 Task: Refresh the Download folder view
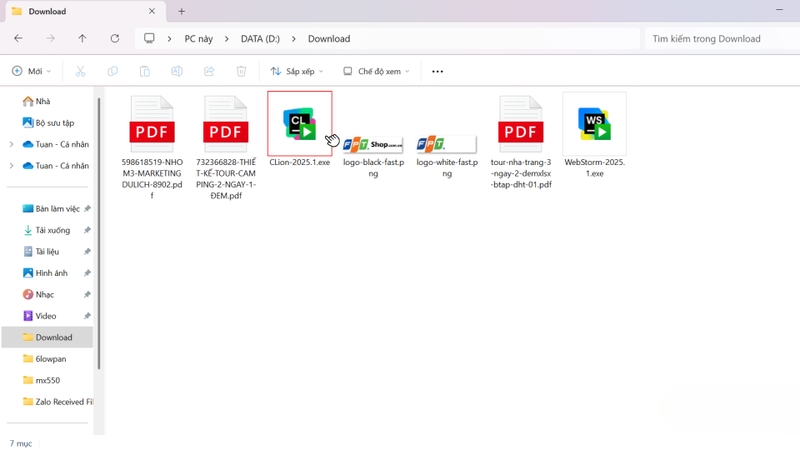tap(115, 38)
